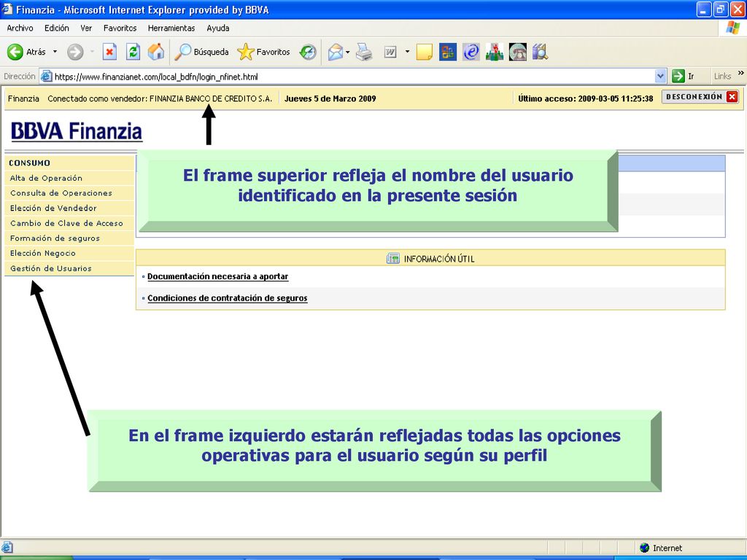Open the Archivo menu
Image resolution: width=747 pixels, height=560 pixels.
pyautogui.click(x=20, y=28)
